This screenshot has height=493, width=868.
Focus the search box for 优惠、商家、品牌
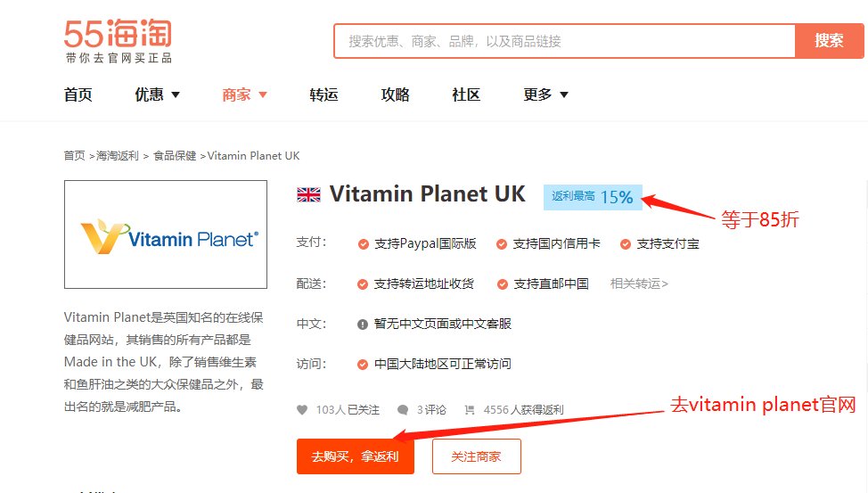pyautogui.click(x=565, y=41)
